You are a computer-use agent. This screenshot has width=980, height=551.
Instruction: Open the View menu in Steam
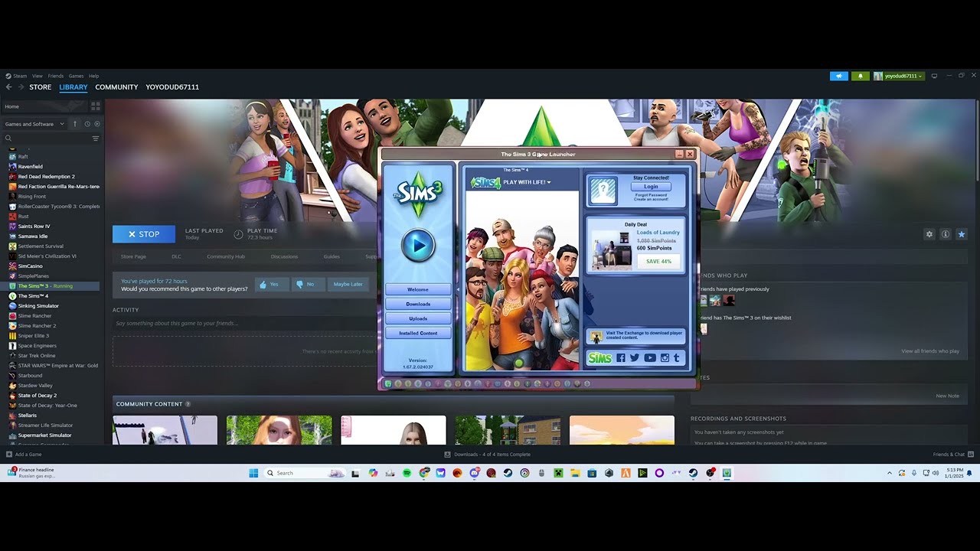(37, 76)
